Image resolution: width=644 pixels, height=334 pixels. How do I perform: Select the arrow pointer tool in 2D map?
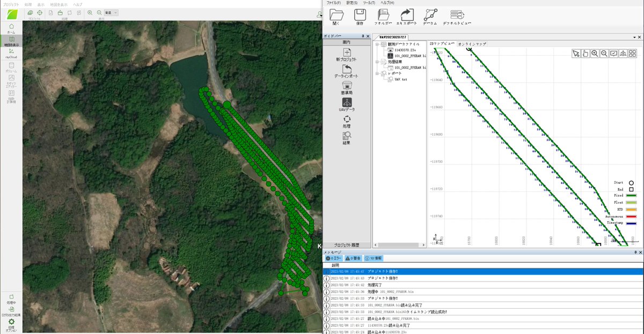tap(576, 54)
